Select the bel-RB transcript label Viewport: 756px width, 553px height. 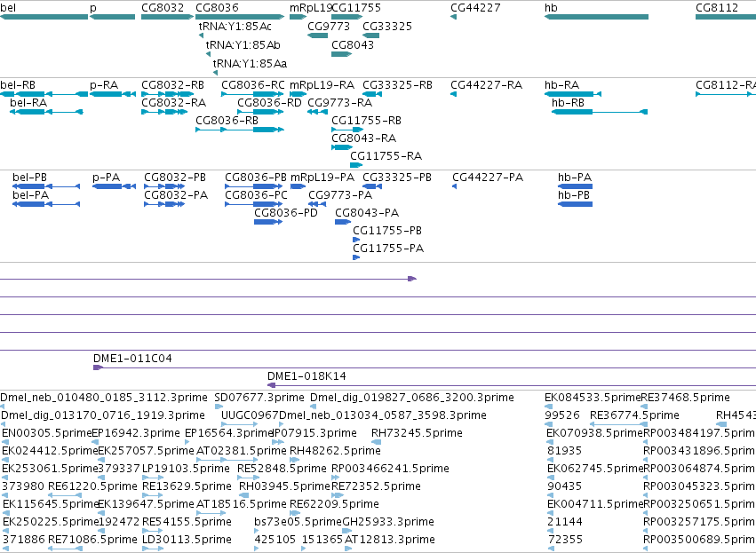click(18, 85)
